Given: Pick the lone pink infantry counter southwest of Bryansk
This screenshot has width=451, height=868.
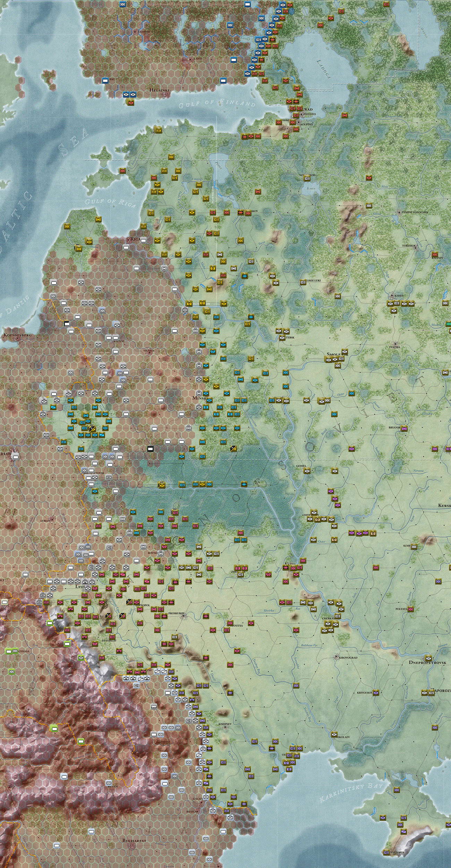Looking at the screenshot, I should point(351,449).
